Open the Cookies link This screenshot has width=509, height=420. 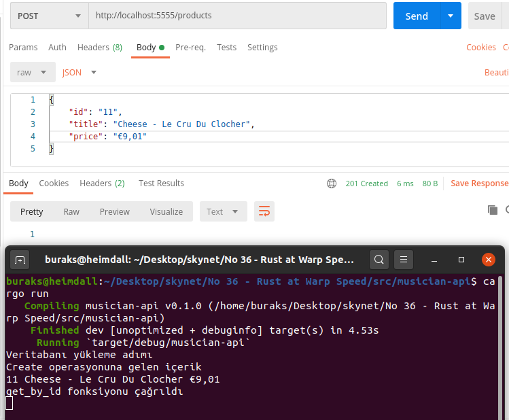[x=480, y=48]
